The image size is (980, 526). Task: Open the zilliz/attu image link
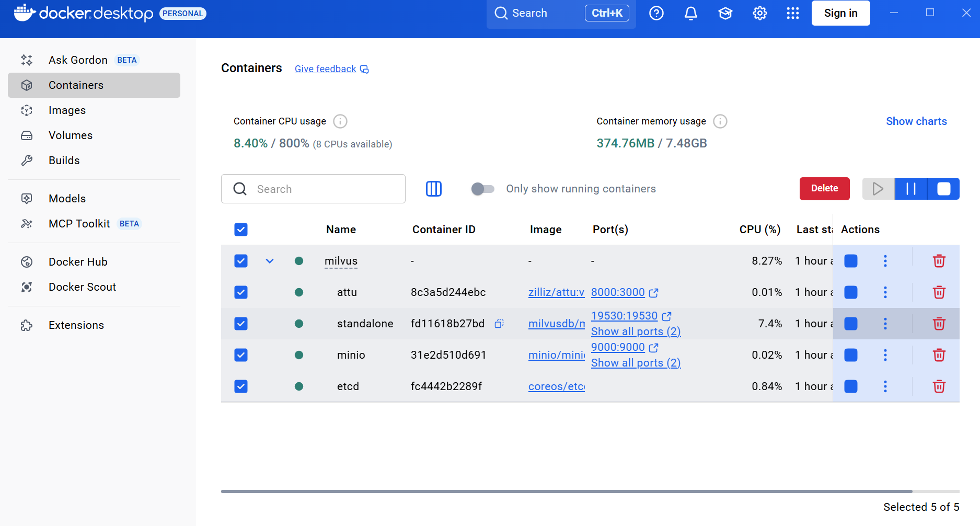pyautogui.click(x=556, y=292)
